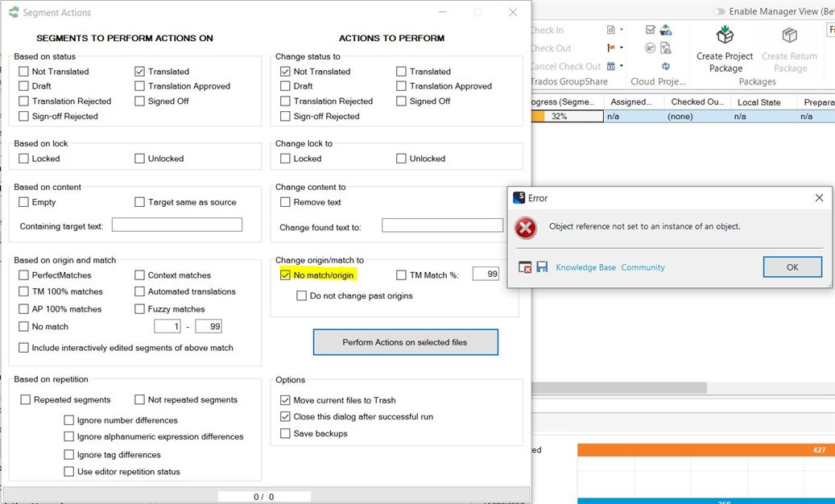Open the dropdown next to Check Out
The height and width of the screenshot is (504, 835).
[620, 48]
